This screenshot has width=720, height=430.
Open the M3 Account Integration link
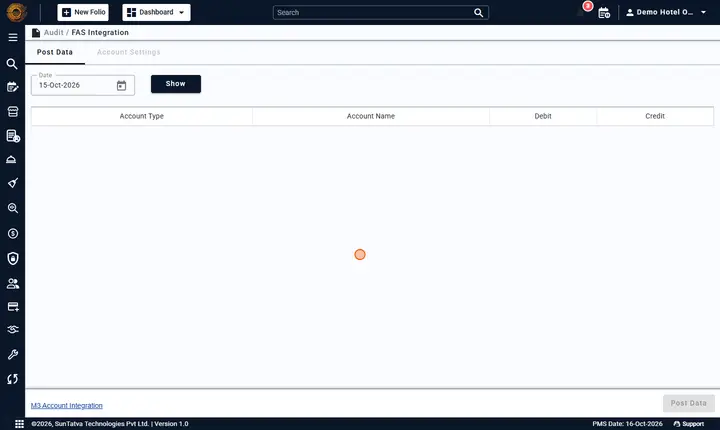[67, 406]
